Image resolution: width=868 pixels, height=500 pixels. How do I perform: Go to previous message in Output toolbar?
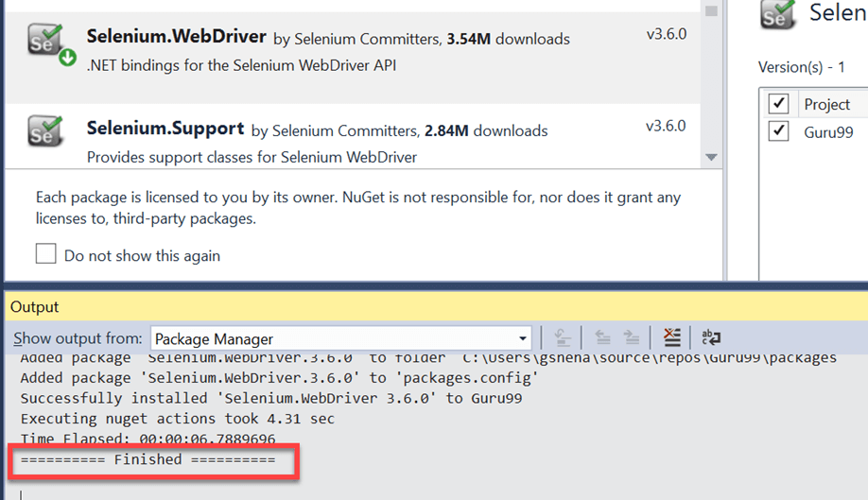tap(604, 337)
